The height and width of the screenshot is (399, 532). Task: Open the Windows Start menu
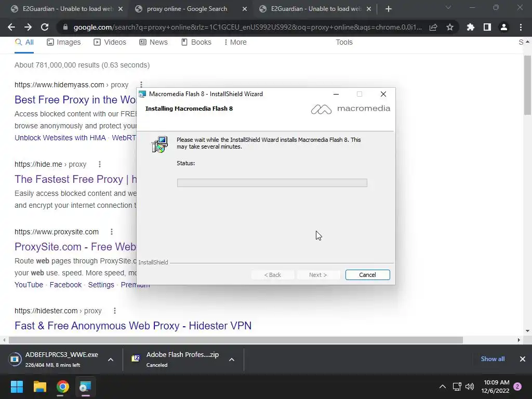point(17,387)
